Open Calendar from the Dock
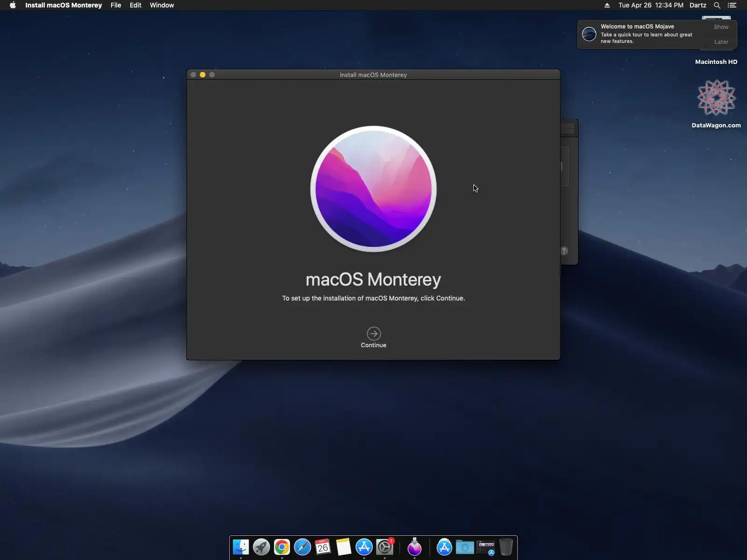 coord(323,547)
